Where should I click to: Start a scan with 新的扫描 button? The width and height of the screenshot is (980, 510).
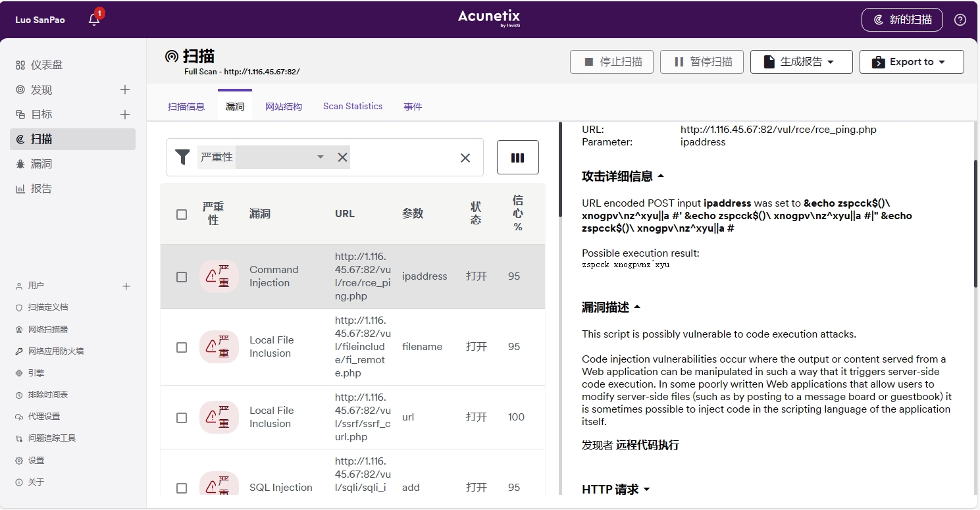[902, 20]
